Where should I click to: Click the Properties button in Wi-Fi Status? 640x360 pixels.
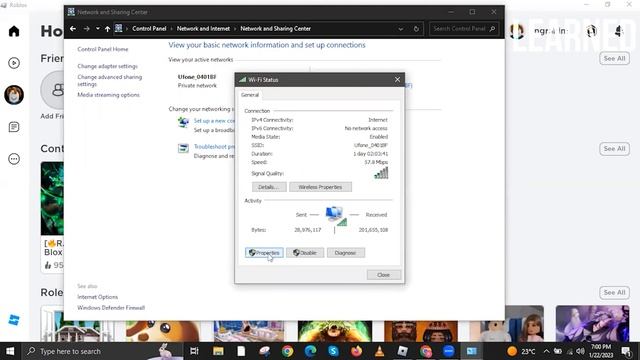(264, 253)
